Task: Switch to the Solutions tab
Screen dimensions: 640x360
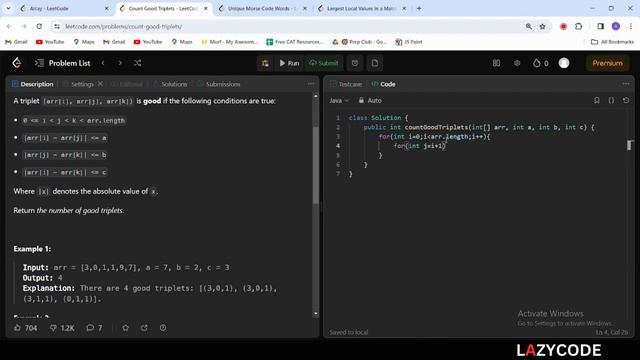Action: pyautogui.click(x=170, y=84)
